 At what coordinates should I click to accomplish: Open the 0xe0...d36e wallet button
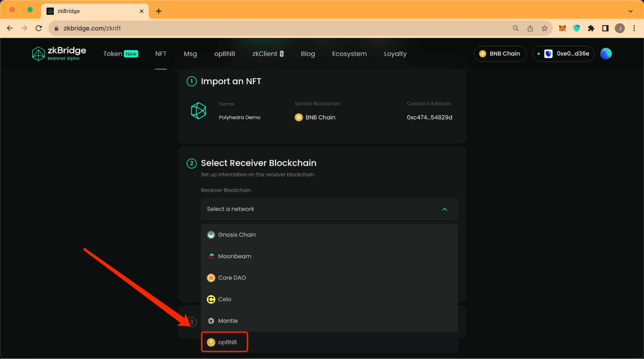[563, 54]
